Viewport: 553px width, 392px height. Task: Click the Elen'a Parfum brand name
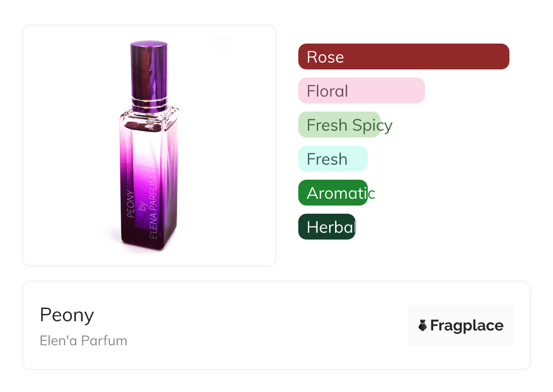point(84,340)
